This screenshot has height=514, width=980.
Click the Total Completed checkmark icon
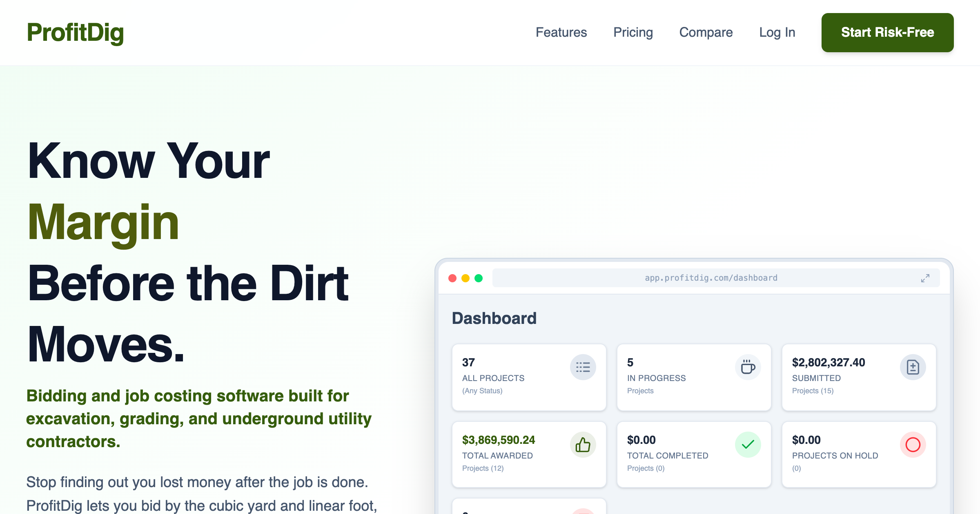(748, 445)
